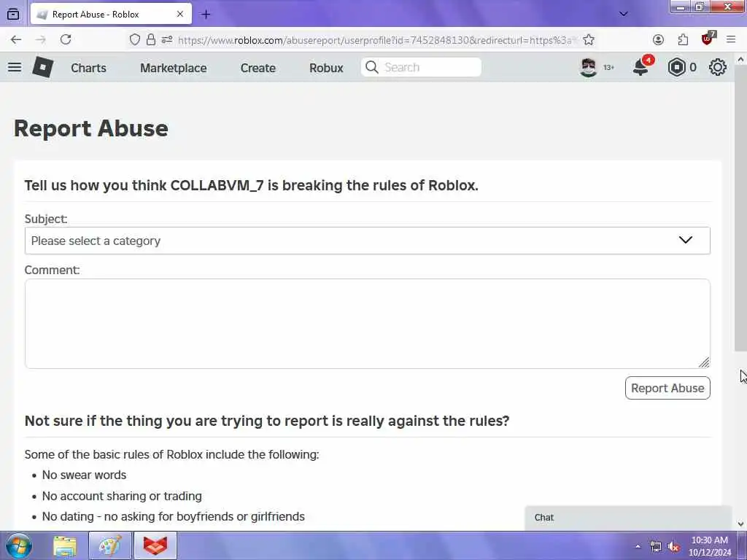Open the Roblox settings gear

point(718,68)
